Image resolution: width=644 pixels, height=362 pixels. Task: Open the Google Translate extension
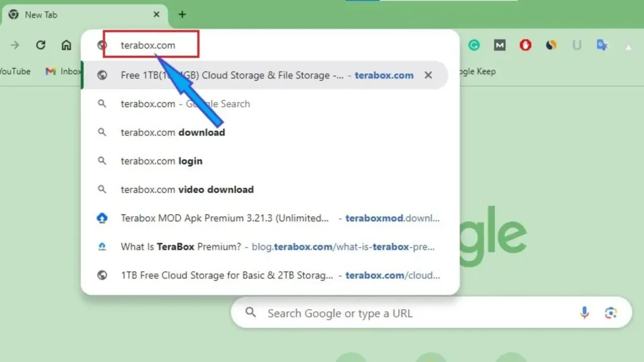coord(602,45)
